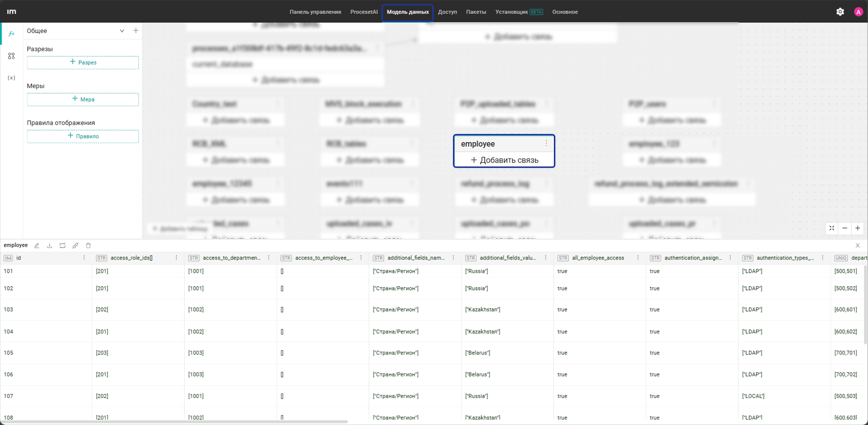Delete the employee table via trash icon
Screen dimensions: 868x425
coord(89,245)
